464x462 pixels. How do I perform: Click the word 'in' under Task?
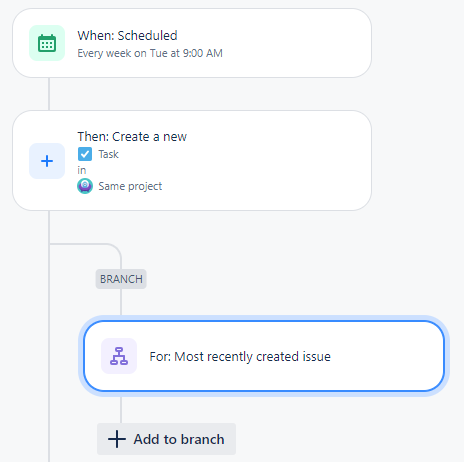tap(82, 170)
